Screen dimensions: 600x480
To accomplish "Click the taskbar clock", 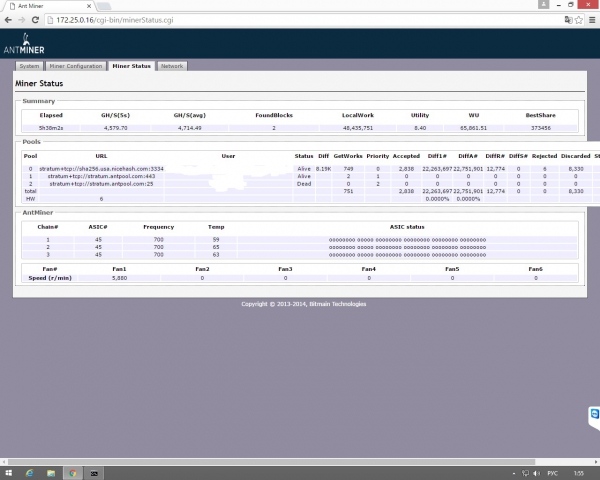I will pyautogui.click(x=578, y=473).
